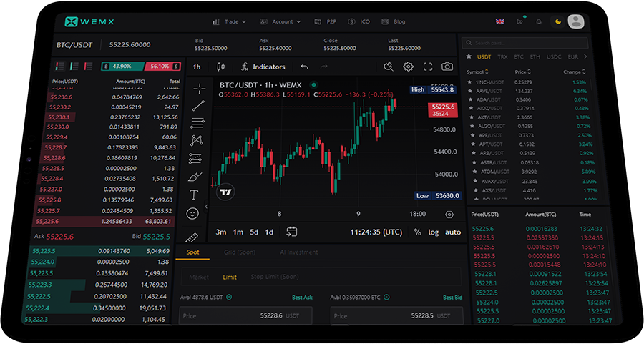This screenshot has width=644, height=344.
Task: Show asks-only order book view
Action: tap(88, 66)
